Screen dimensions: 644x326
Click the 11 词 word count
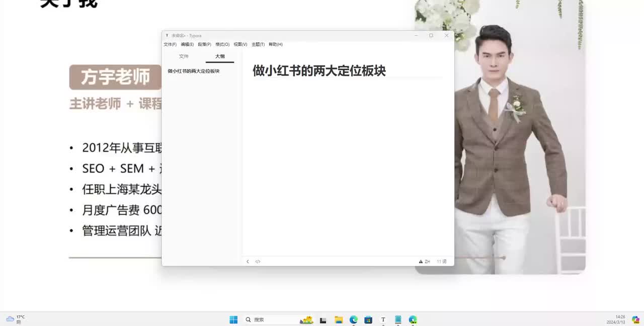pyautogui.click(x=441, y=262)
